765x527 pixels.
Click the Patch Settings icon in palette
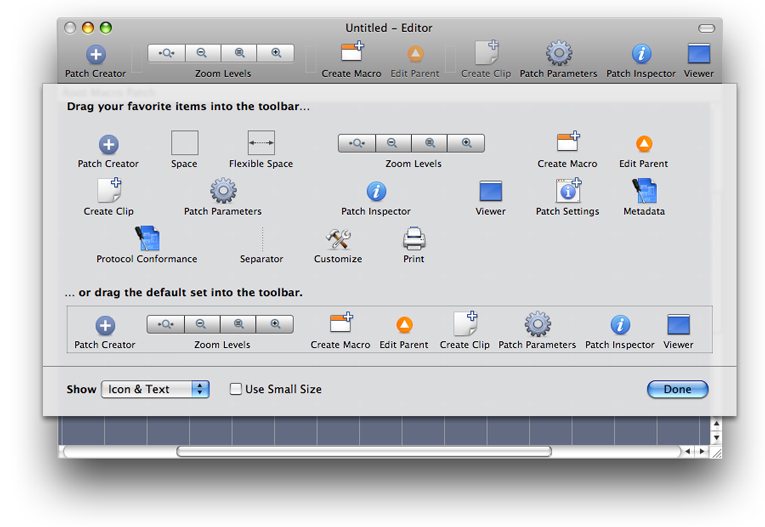pos(568,191)
